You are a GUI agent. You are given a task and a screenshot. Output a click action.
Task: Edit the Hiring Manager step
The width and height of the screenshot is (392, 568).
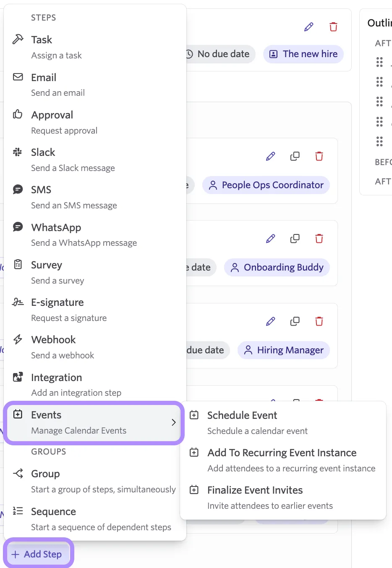(x=271, y=321)
